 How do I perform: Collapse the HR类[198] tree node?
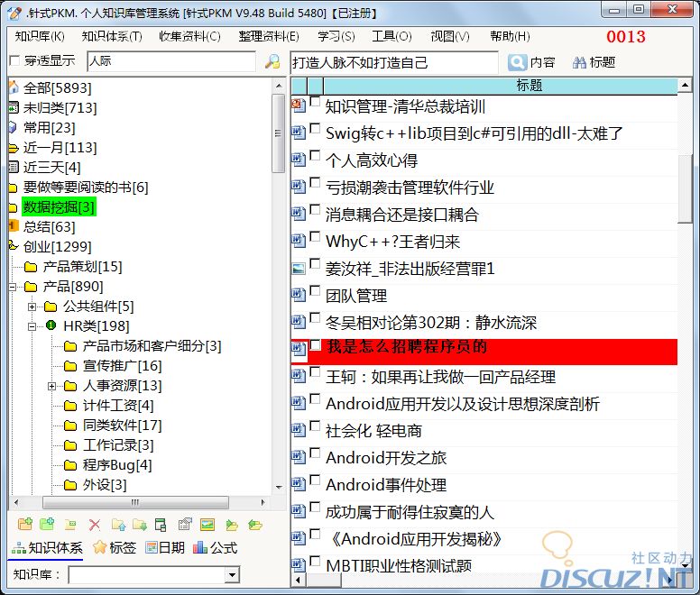pyautogui.click(x=32, y=326)
